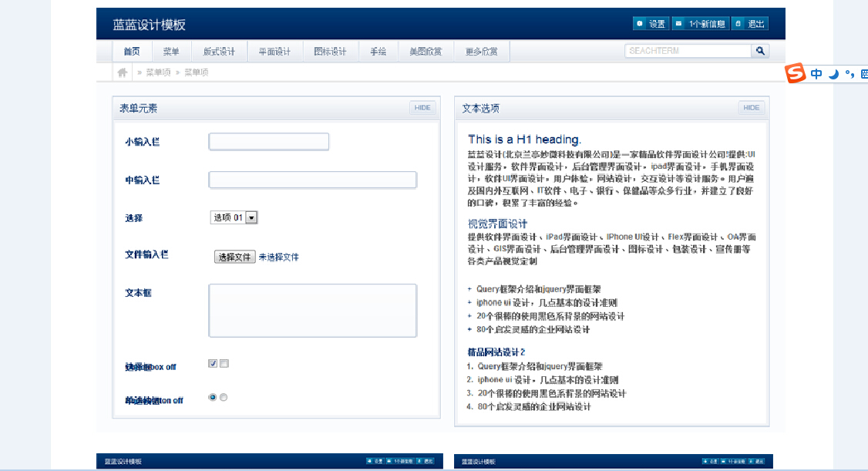Screen dimensions: 868x471
Task: Open 1个新信息 messages in header
Action: (700, 24)
